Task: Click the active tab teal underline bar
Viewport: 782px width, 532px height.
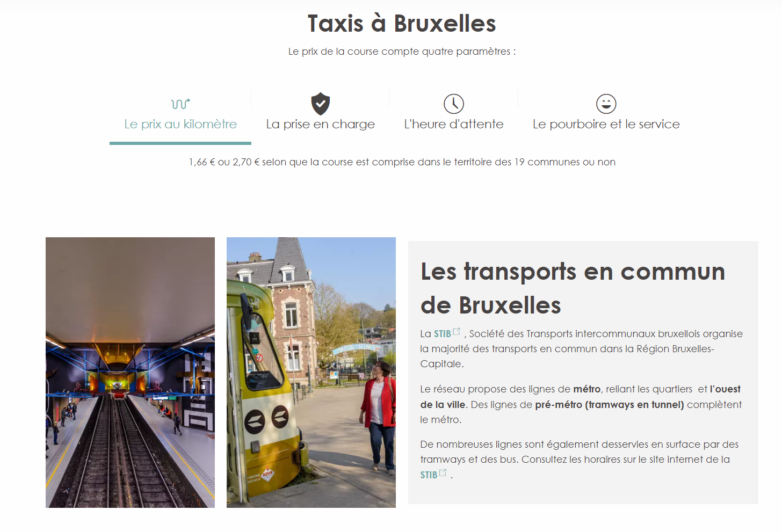Action: point(180,143)
